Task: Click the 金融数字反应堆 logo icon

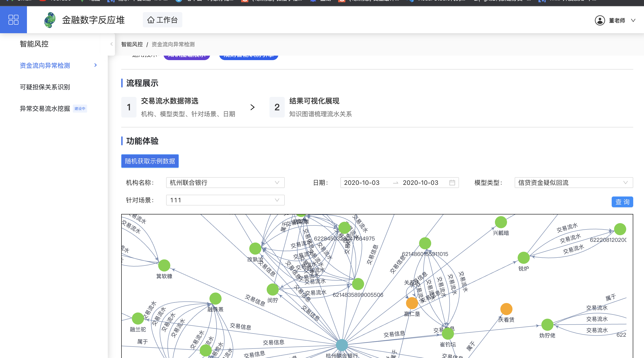Action: click(x=50, y=20)
